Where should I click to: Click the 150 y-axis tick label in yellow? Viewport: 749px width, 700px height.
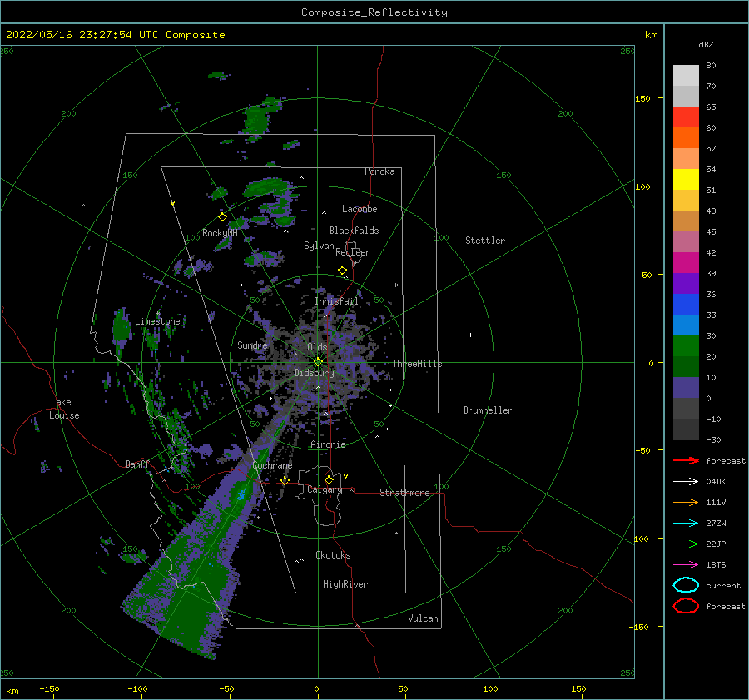(642, 98)
